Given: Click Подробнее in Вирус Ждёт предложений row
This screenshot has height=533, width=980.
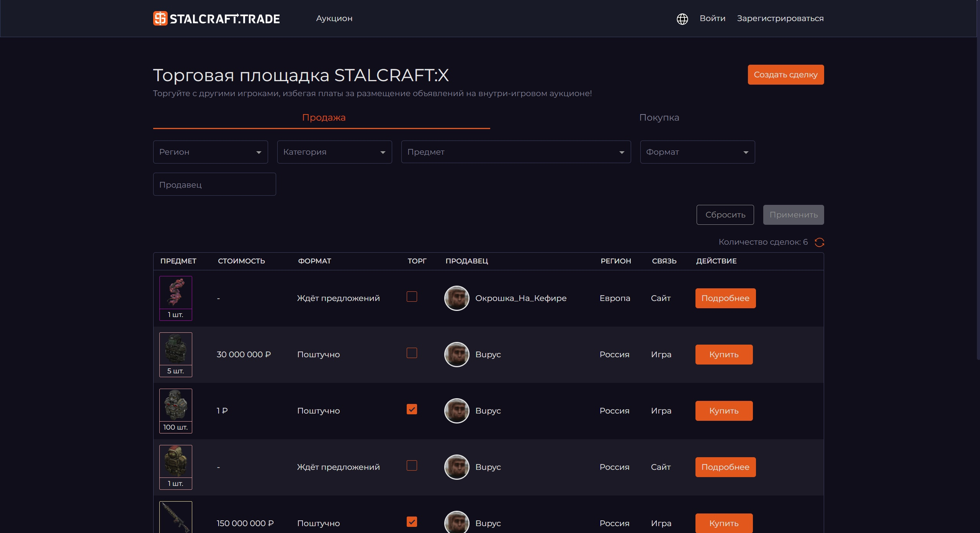Looking at the screenshot, I should coord(725,467).
